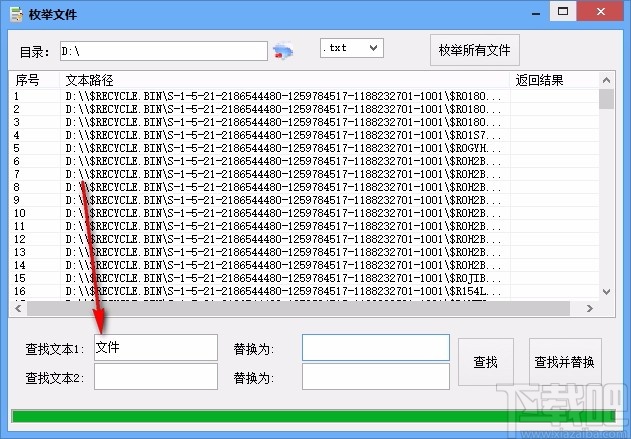Click the horizontal scrollbar thumb
The width and height of the screenshot is (631, 439).
(x=298, y=308)
